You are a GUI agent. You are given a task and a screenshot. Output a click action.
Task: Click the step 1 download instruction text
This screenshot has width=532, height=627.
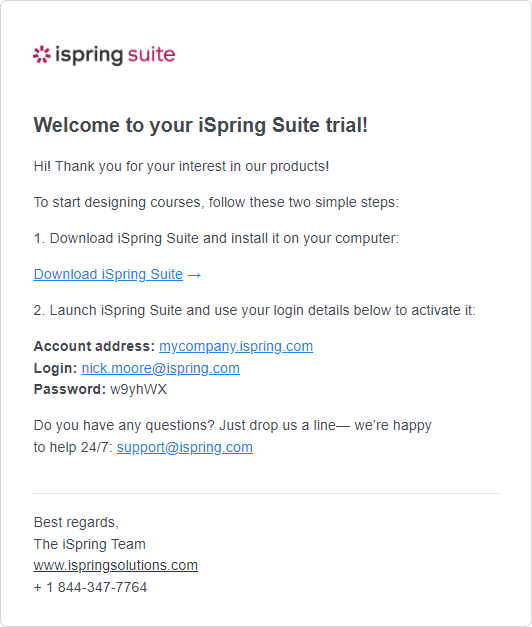(x=216, y=238)
